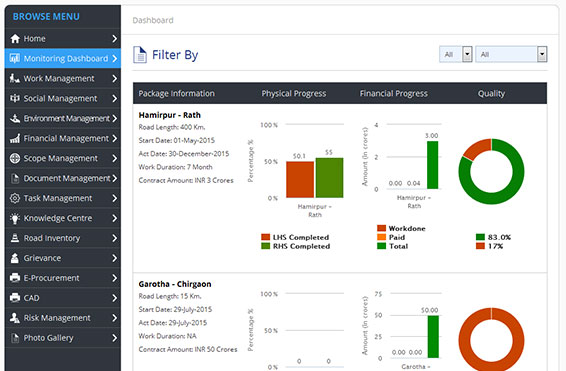Click 'Start Date: 01-May-2015' text
This screenshot has height=371, width=566.
[177, 140]
